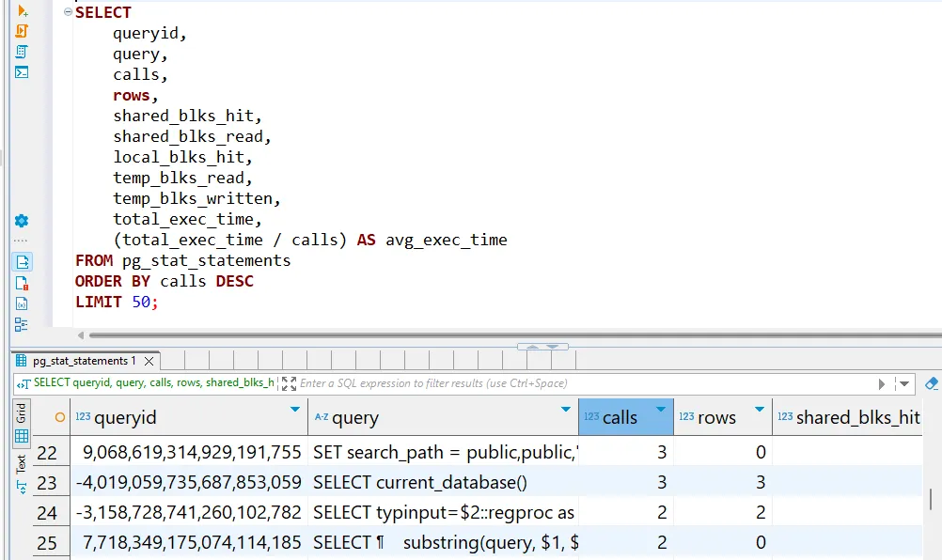
Task: Switch to the Text view side tab
Action: (21, 474)
